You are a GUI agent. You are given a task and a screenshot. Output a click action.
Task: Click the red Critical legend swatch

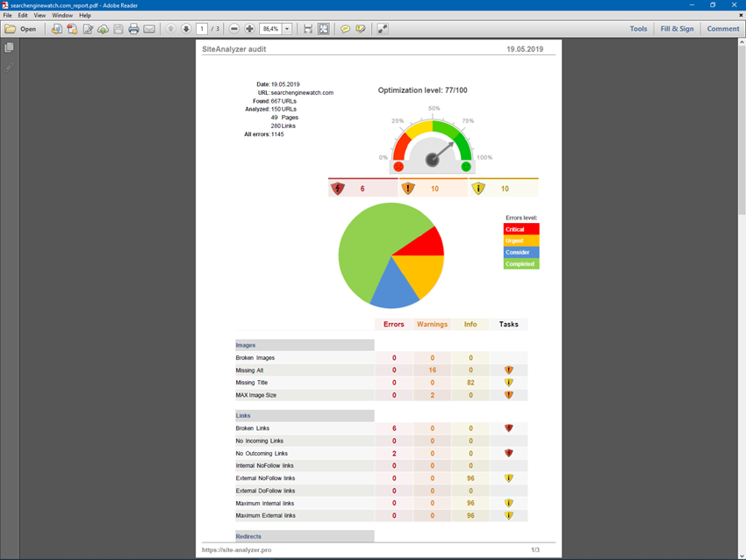[521, 229]
